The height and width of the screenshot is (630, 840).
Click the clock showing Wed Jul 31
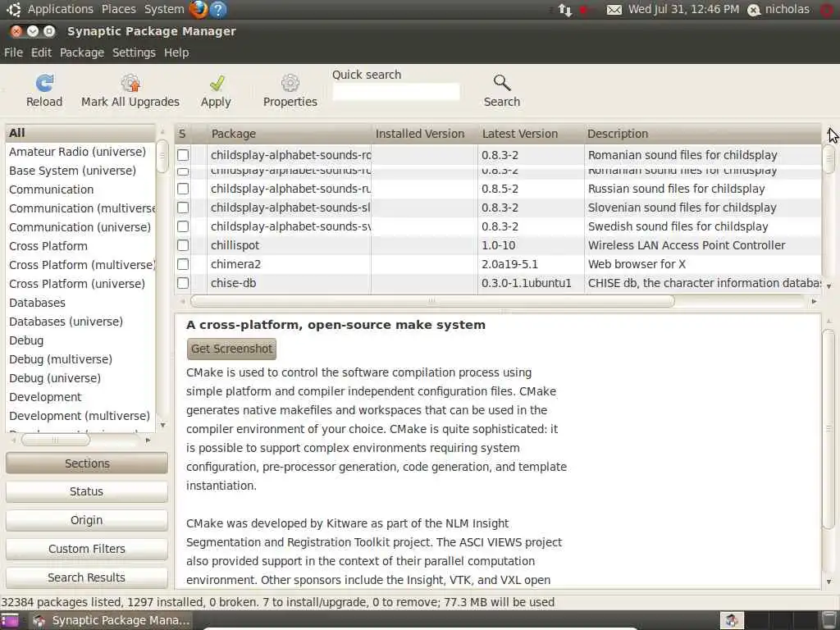pos(683,10)
